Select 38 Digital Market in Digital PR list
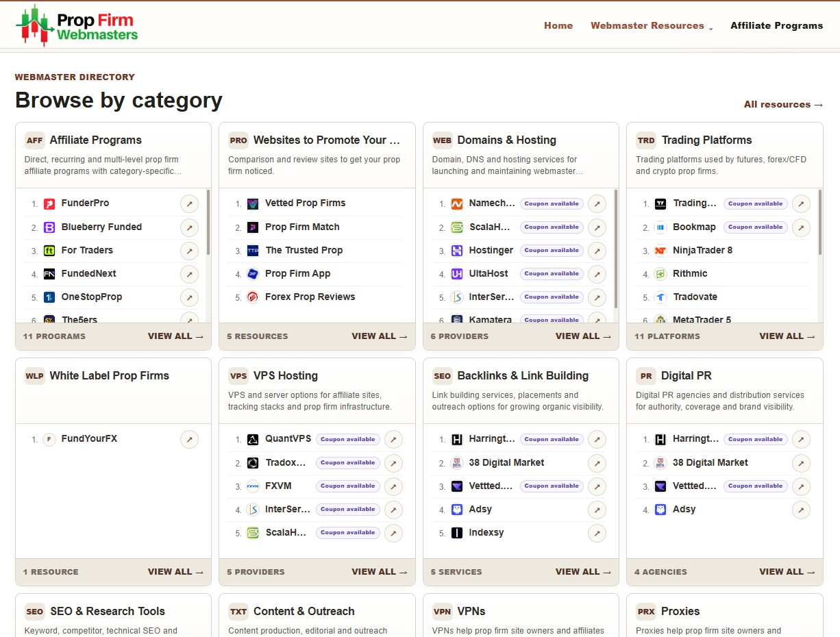840x637 pixels. pyautogui.click(x=711, y=462)
